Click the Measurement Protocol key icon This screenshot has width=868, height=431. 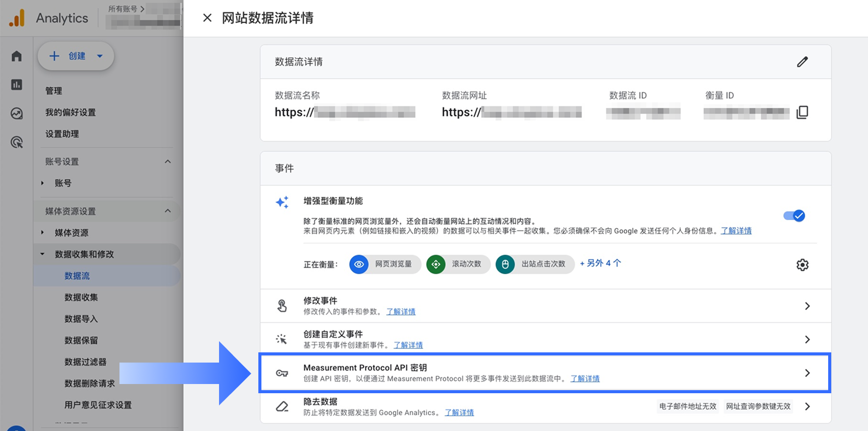[x=282, y=373]
